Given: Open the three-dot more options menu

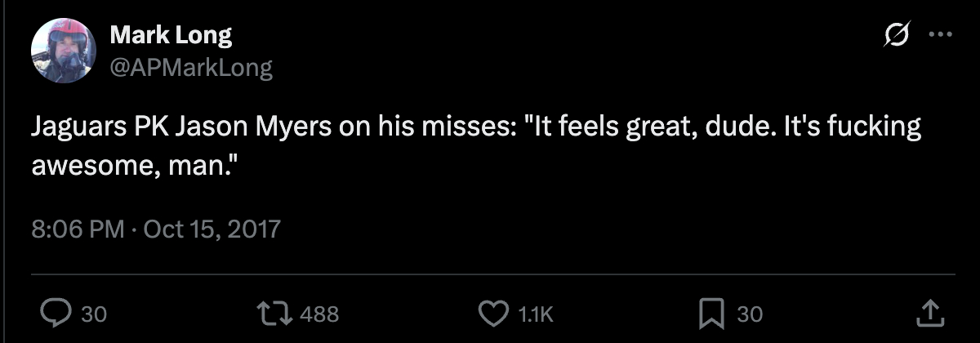Looking at the screenshot, I should tap(940, 37).
